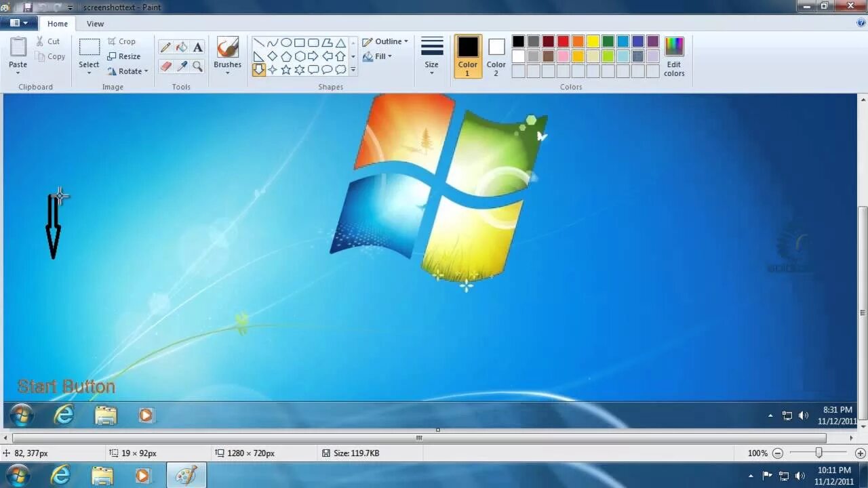The width and height of the screenshot is (868, 488).
Task: Choose the Diamond shape
Action: [x=273, y=56]
